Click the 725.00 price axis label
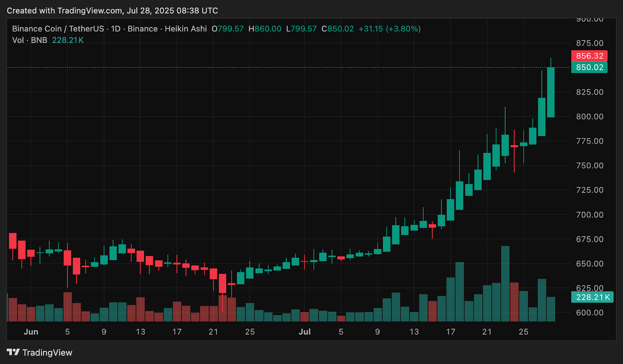Screen dimensions: 623x364 (x=590, y=190)
